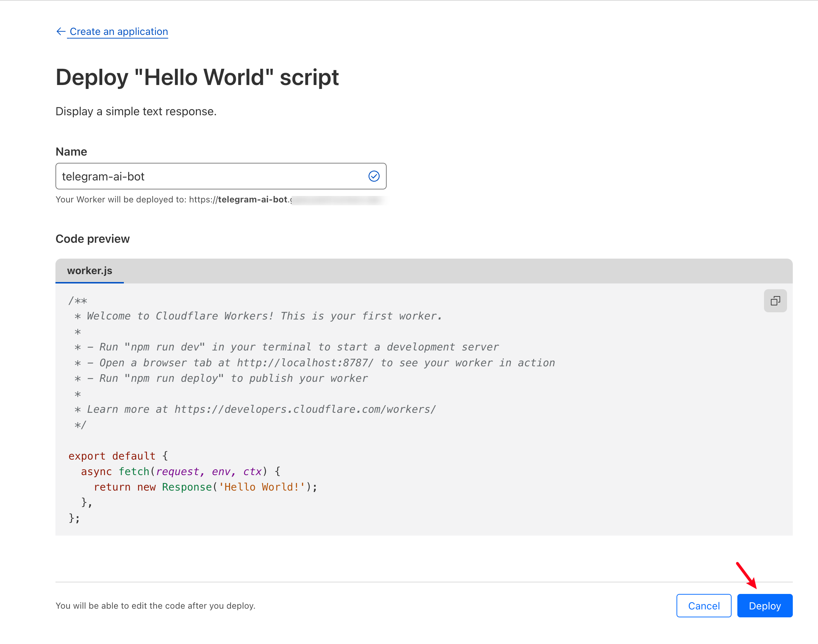The image size is (818, 644).
Task: Click the 'npm run deploy' comment line
Action: coord(221,378)
